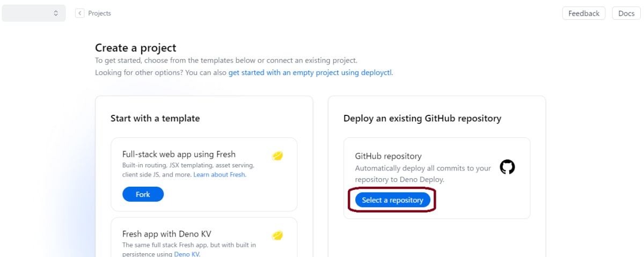Go back to the Projects breadcrumb
This screenshot has height=257, width=644.
(x=99, y=13)
